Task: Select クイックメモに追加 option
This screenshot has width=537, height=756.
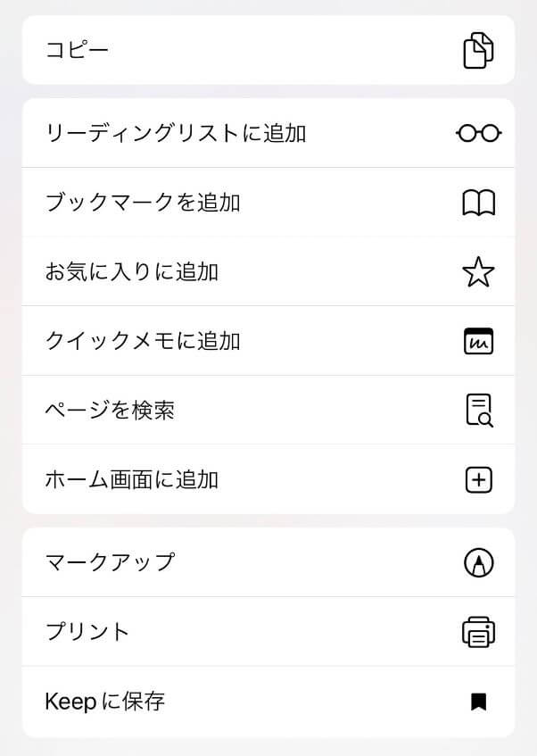Action: click(x=143, y=341)
